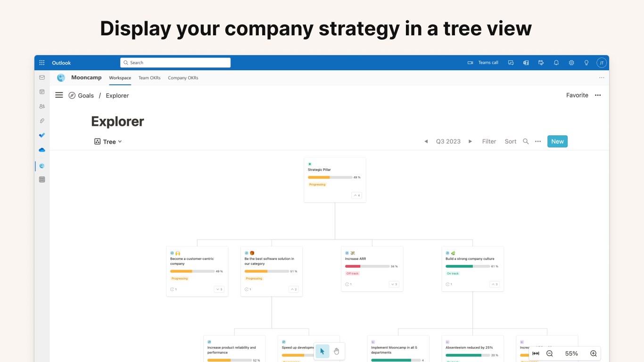Switch to the hand pan tool
644x362 pixels.
tap(337, 351)
